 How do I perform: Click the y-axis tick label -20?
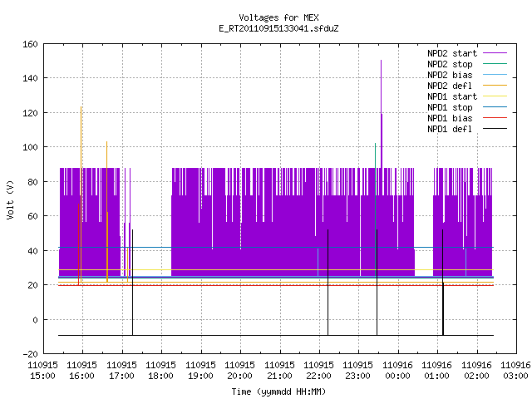click(30, 354)
